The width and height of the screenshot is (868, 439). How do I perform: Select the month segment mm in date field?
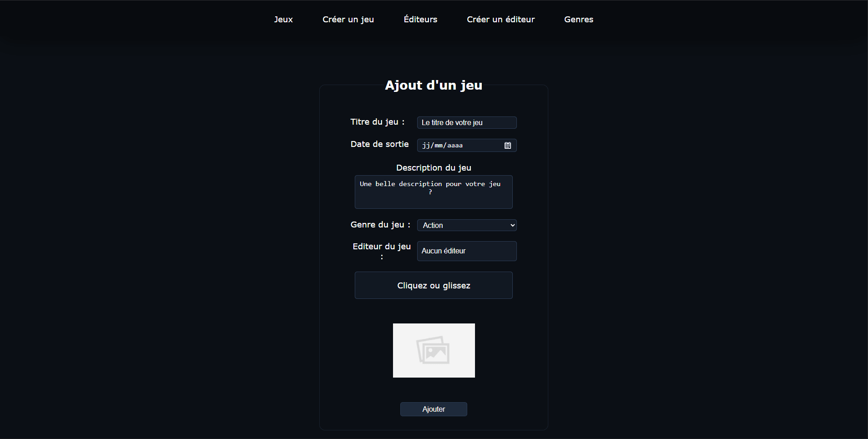438,146
